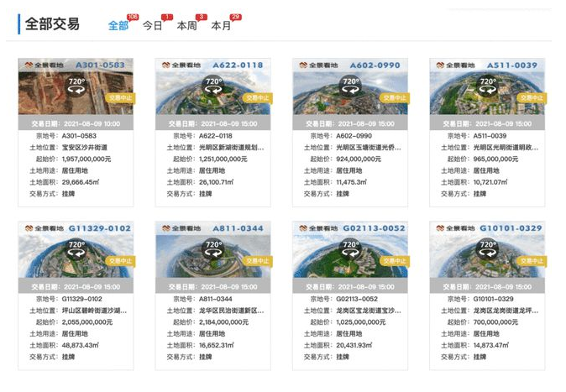Switch to the 今日 tab

click(x=152, y=26)
